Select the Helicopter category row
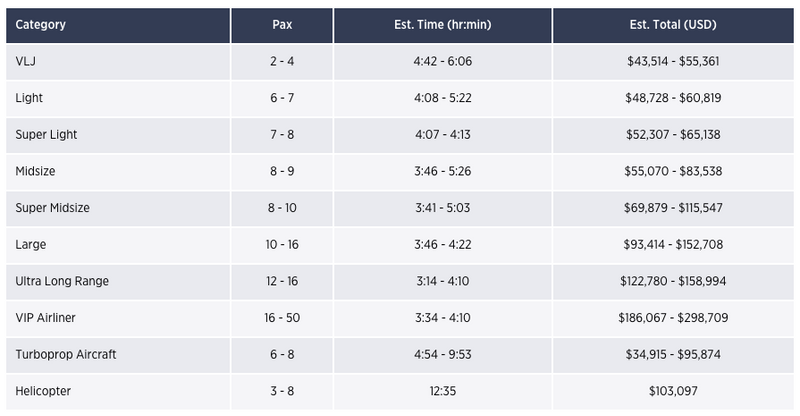 pos(400,391)
